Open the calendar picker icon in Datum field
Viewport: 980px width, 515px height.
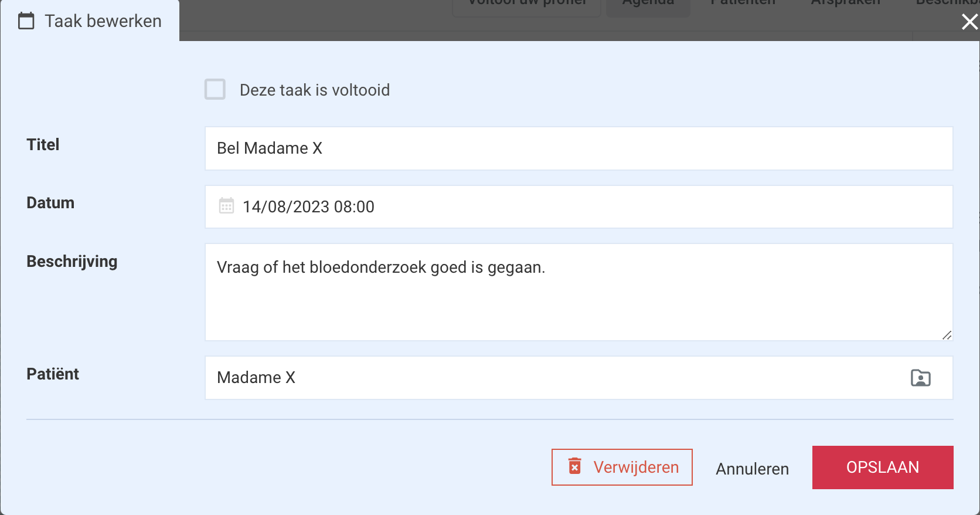tap(226, 206)
